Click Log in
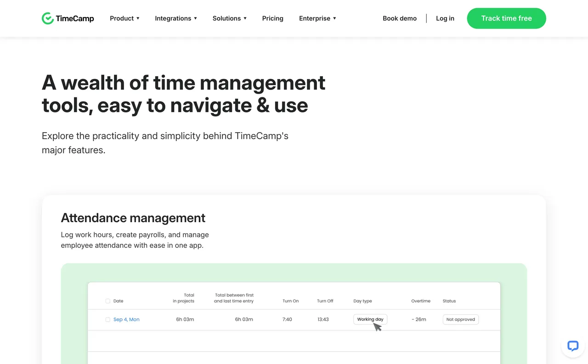 click(x=445, y=18)
